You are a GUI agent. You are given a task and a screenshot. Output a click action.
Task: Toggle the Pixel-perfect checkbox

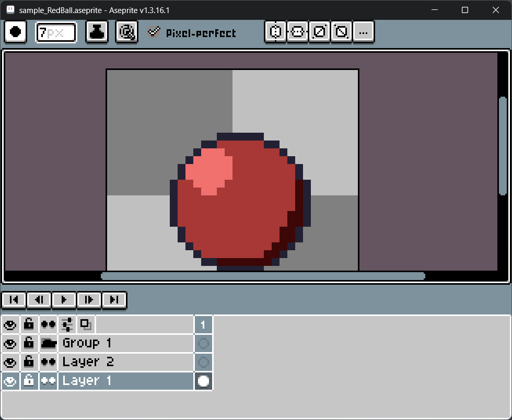point(154,32)
